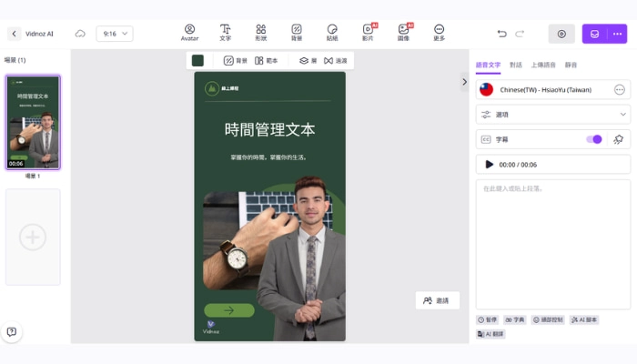The width and height of the screenshot is (637, 364).
Task: Click the AI 腳本 script button
Action: click(x=584, y=320)
